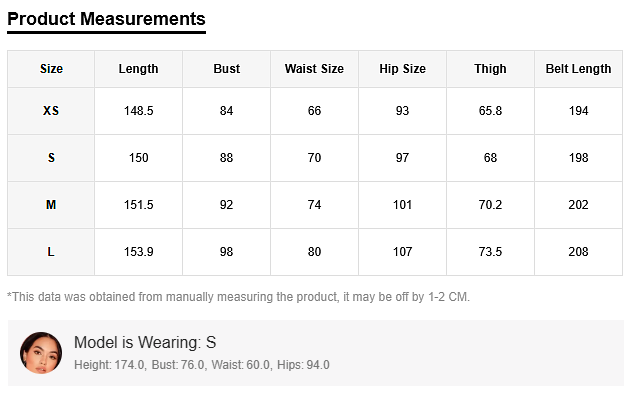
Task: Click the Product Measurements heading
Action: click(x=106, y=19)
